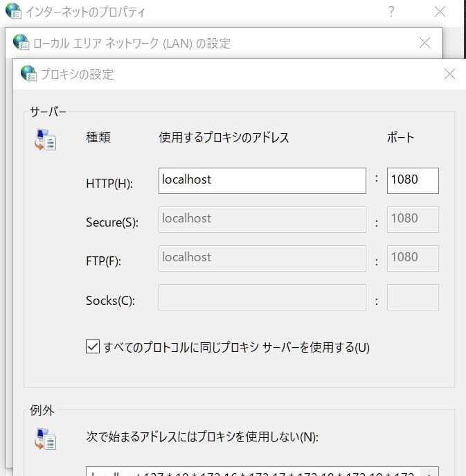The image size is (466, 476).
Task: Click the globe icon in LAN settings title bar
Action: coord(21,42)
